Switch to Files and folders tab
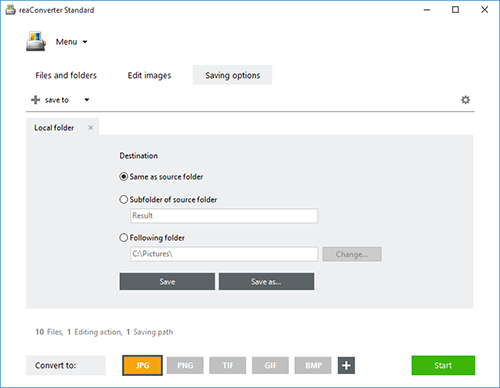 pyautogui.click(x=66, y=75)
